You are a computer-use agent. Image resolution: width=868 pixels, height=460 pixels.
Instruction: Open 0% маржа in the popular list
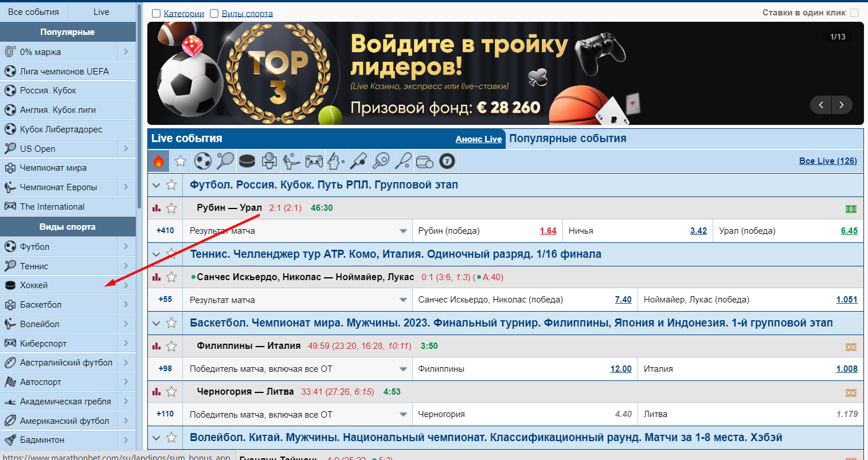point(58,52)
